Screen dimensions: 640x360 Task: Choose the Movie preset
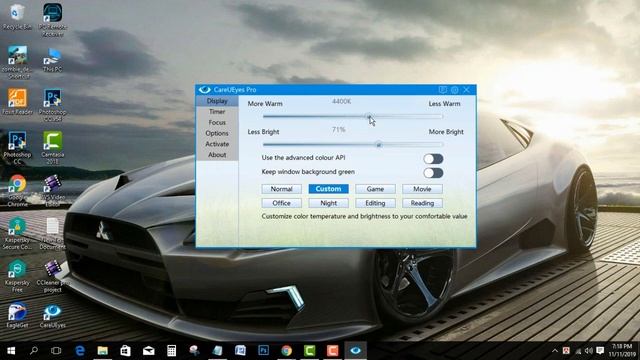click(x=422, y=189)
